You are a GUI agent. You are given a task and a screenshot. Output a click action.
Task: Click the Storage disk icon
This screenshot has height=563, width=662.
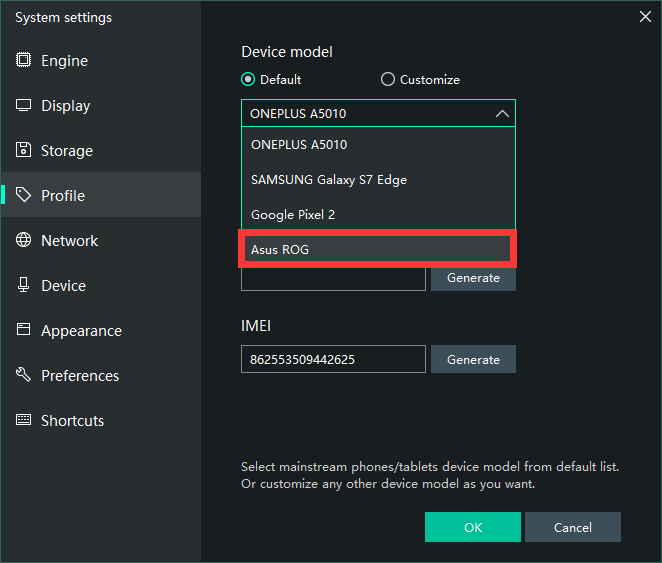(23, 151)
